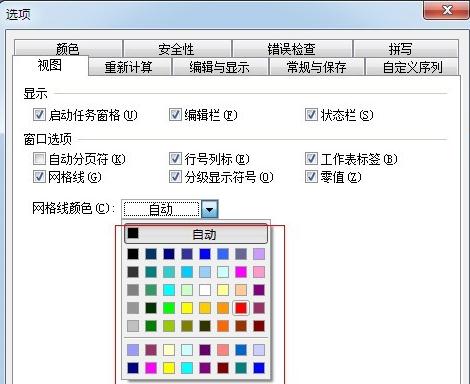Select the sea green color swatch
This screenshot has width=470, height=384.
pos(151,290)
